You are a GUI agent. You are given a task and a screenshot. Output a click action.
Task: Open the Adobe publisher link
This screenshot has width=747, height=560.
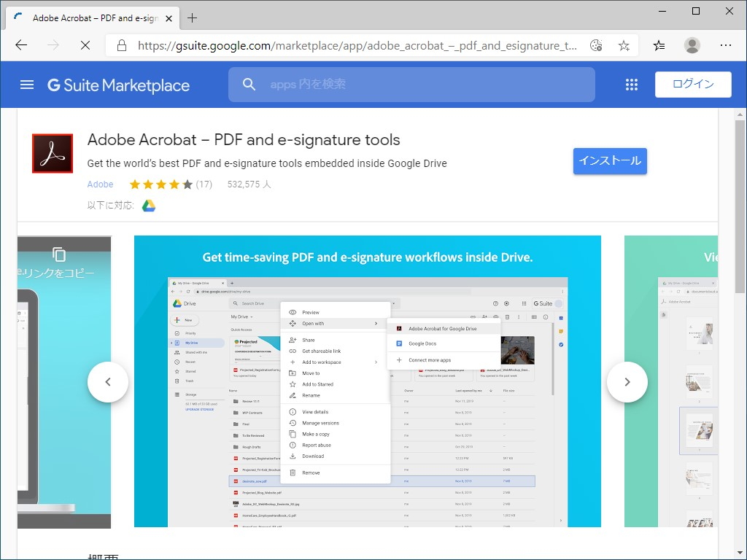click(x=100, y=184)
